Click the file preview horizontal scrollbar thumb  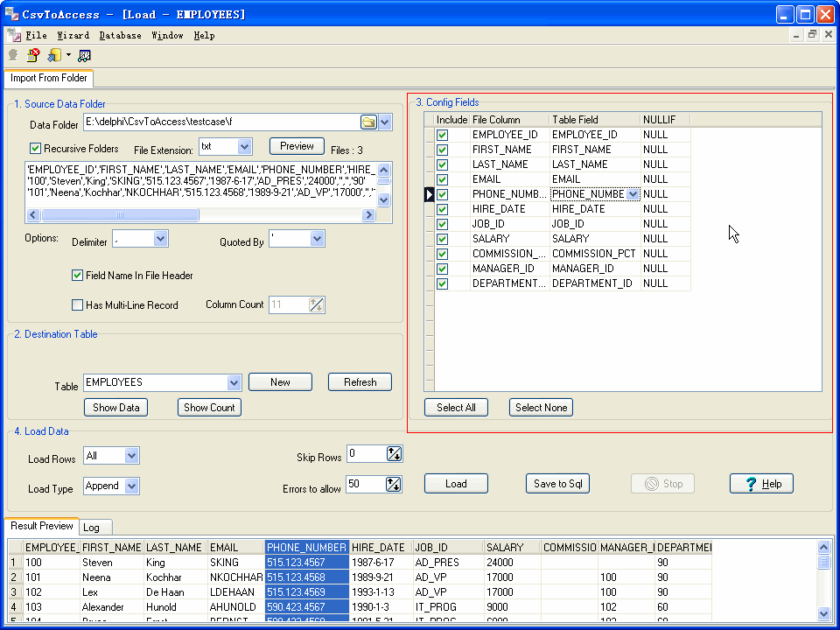[x=120, y=215]
